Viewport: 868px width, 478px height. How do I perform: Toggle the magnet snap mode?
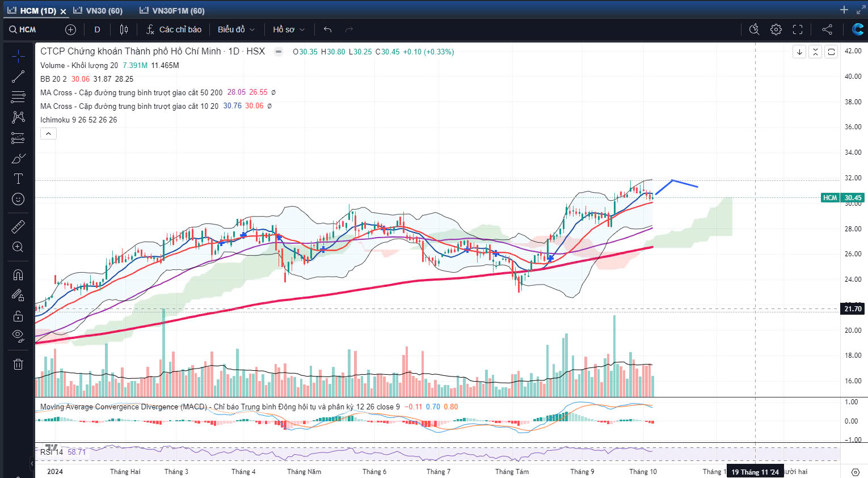point(18,275)
